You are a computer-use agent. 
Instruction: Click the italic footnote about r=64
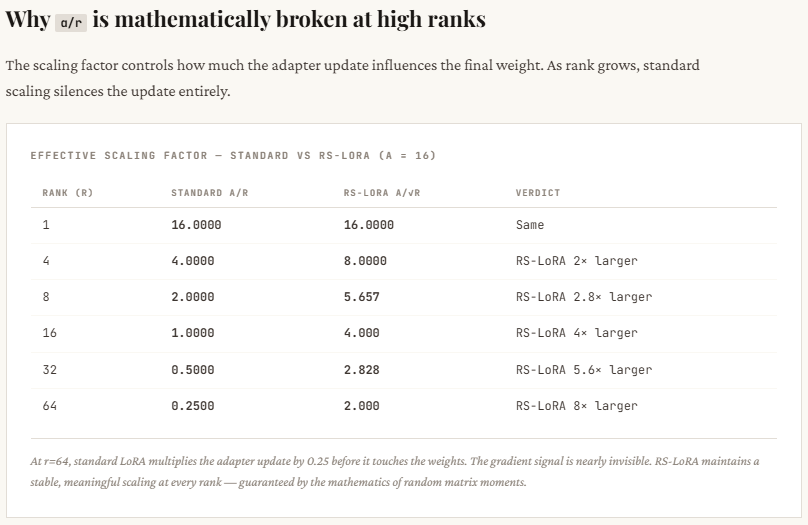395,471
